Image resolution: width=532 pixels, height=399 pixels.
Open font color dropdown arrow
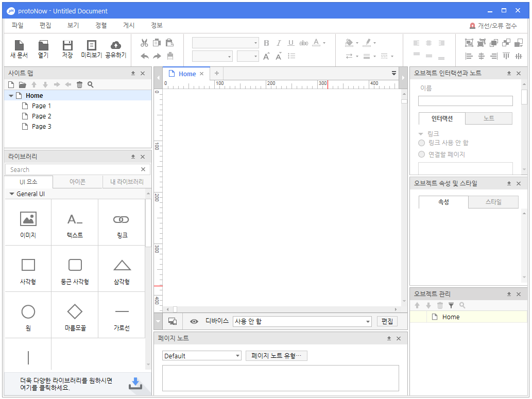pos(324,43)
